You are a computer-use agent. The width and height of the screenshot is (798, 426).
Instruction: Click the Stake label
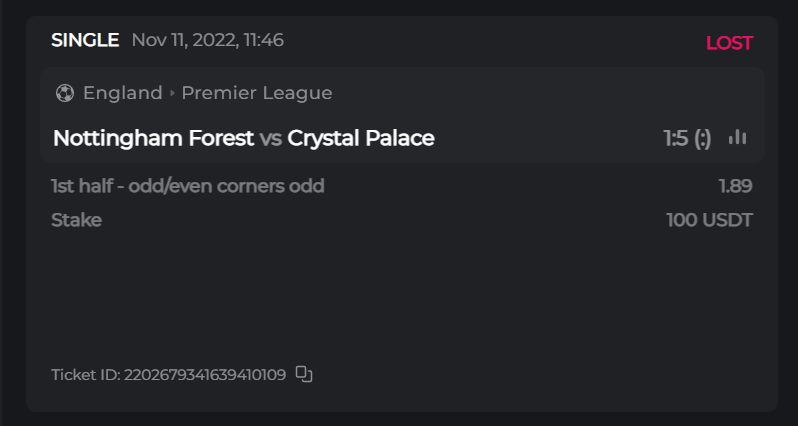[x=76, y=220]
